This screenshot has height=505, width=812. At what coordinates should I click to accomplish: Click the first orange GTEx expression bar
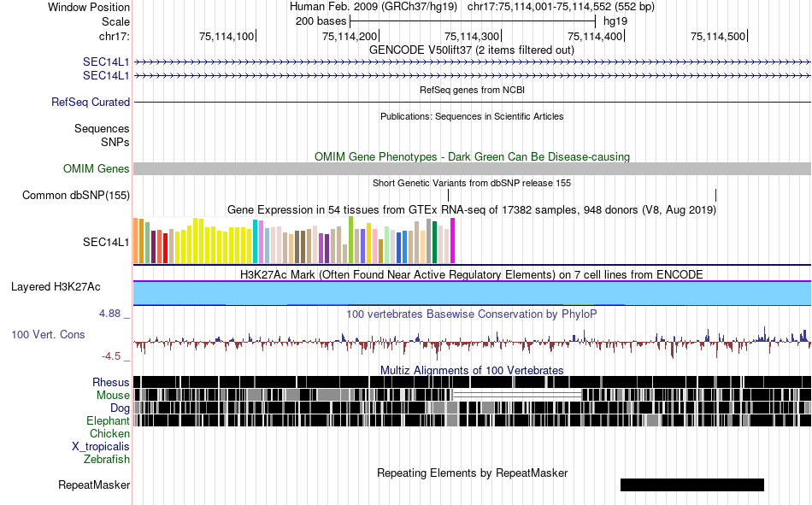[x=136, y=241]
